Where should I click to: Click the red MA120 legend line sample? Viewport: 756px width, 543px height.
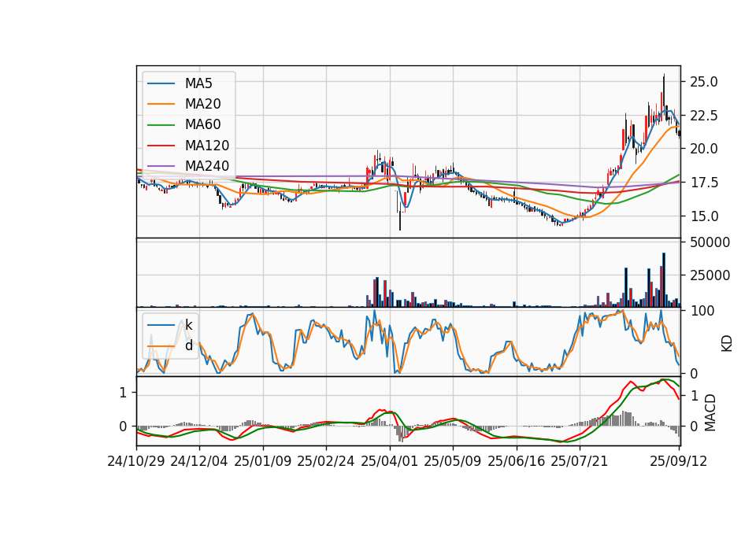click(161, 146)
